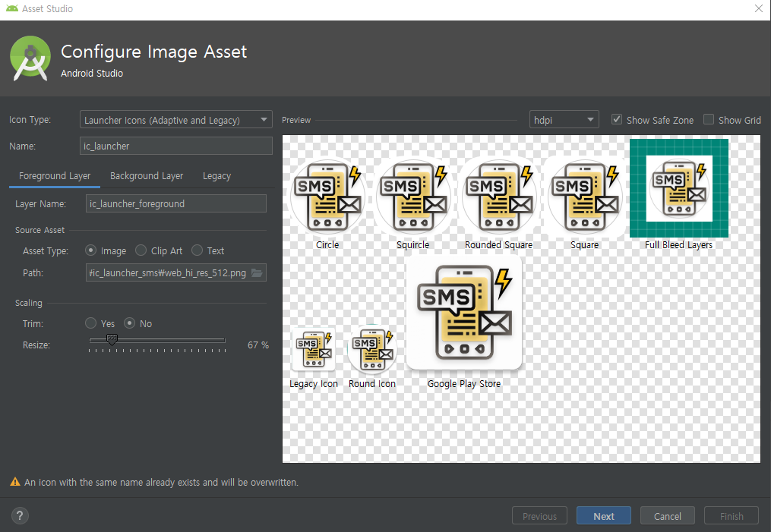Screen dimensions: 771x532
Task: Select the Round Icon preview
Action: point(371,349)
